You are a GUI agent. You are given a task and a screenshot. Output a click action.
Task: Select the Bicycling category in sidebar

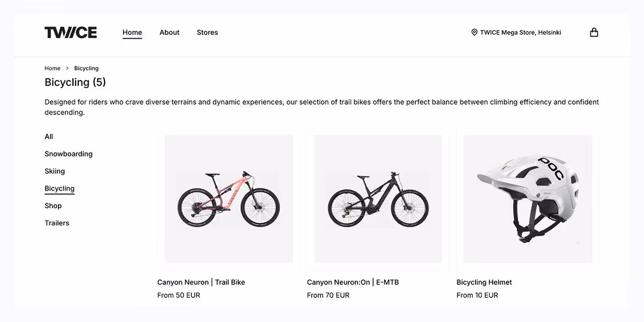click(x=60, y=188)
